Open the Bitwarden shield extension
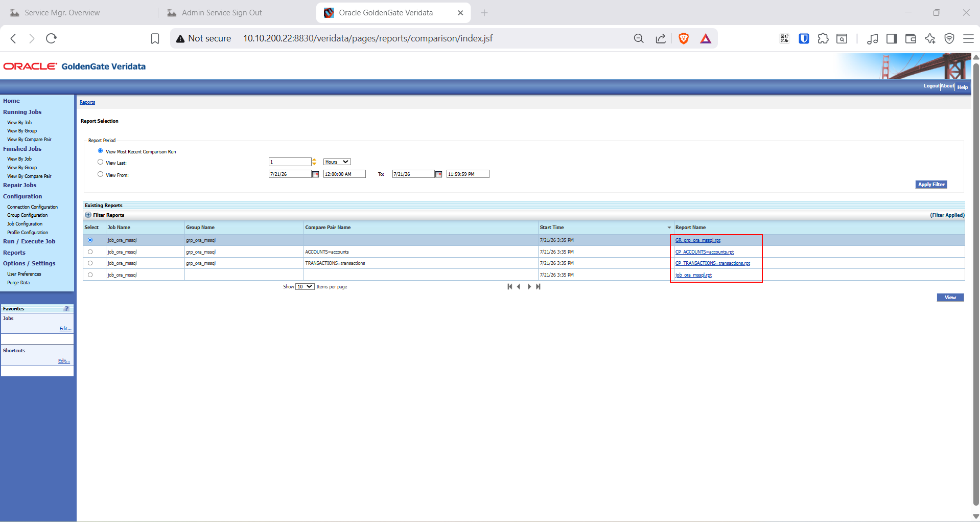The height and width of the screenshot is (522, 980). click(x=804, y=38)
